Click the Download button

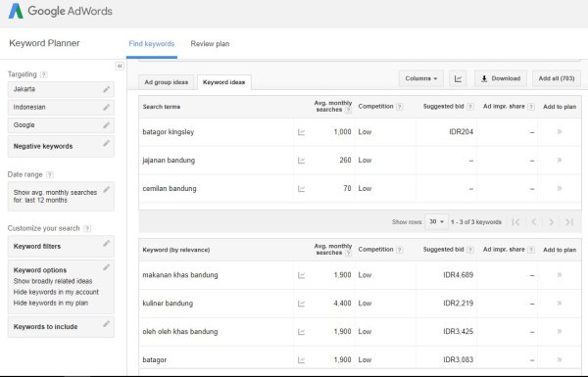[x=501, y=78]
